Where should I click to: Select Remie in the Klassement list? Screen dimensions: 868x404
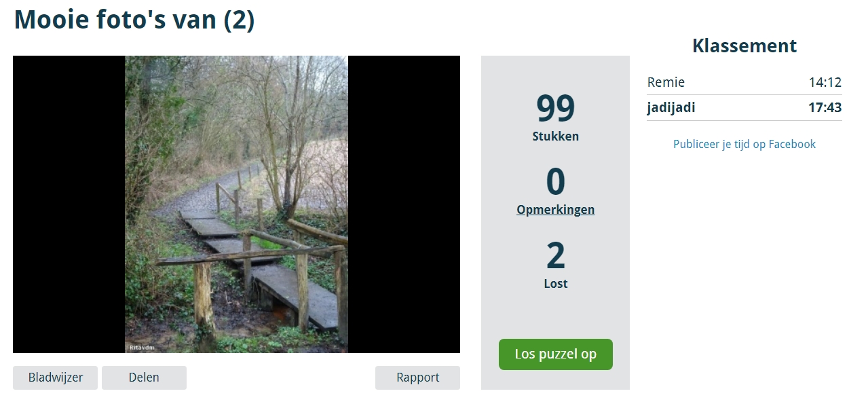666,82
